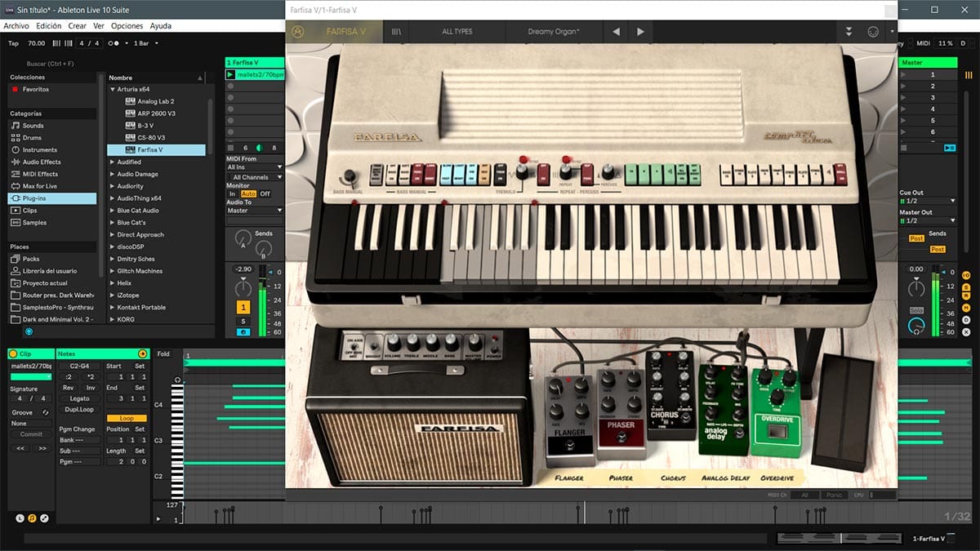
Task: Click the Inv button in Notes
Action: click(x=91, y=388)
